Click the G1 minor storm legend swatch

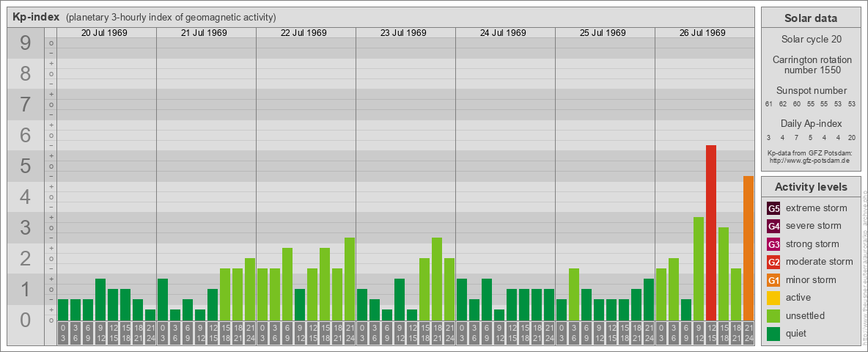[x=773, y=280]
